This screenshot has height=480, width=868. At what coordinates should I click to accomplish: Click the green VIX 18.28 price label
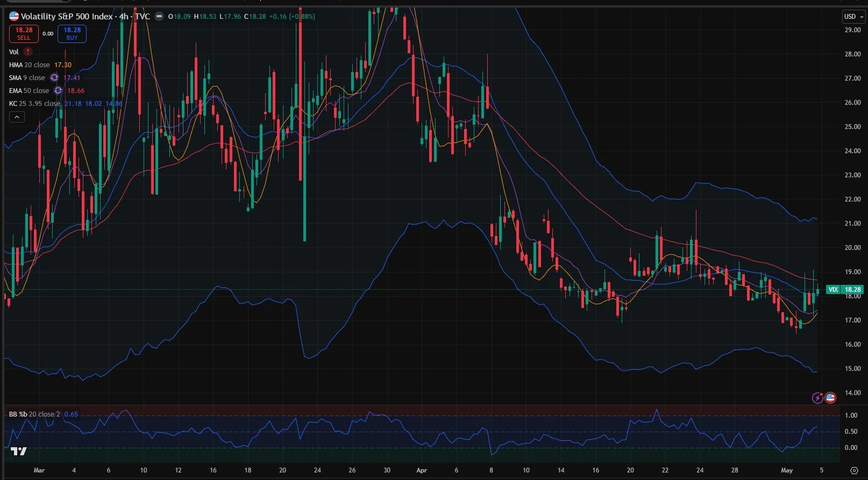[844, 290]
